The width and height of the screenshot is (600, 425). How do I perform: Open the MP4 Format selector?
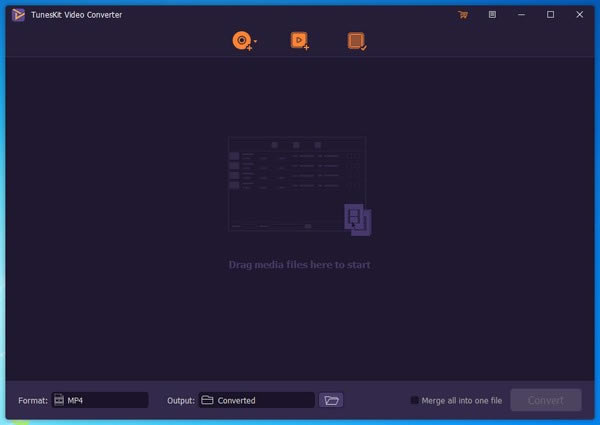pyautogui.click(x=100, y=400)
